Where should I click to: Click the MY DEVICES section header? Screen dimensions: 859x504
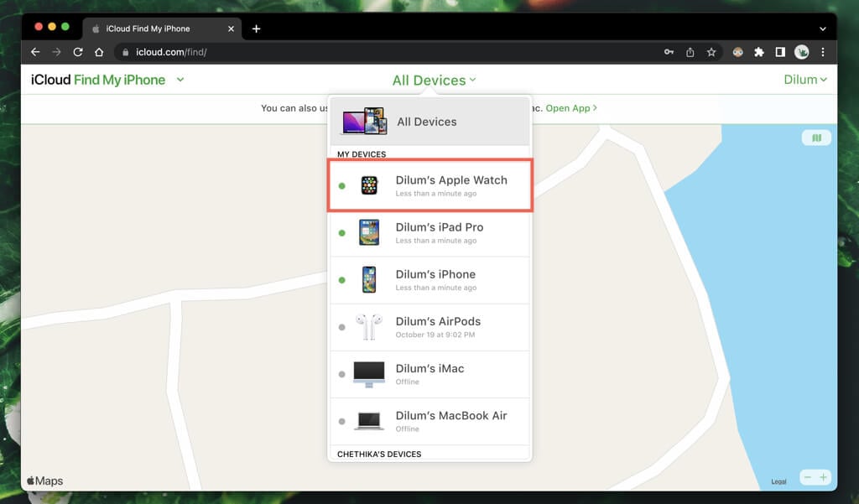coord(362,154)
